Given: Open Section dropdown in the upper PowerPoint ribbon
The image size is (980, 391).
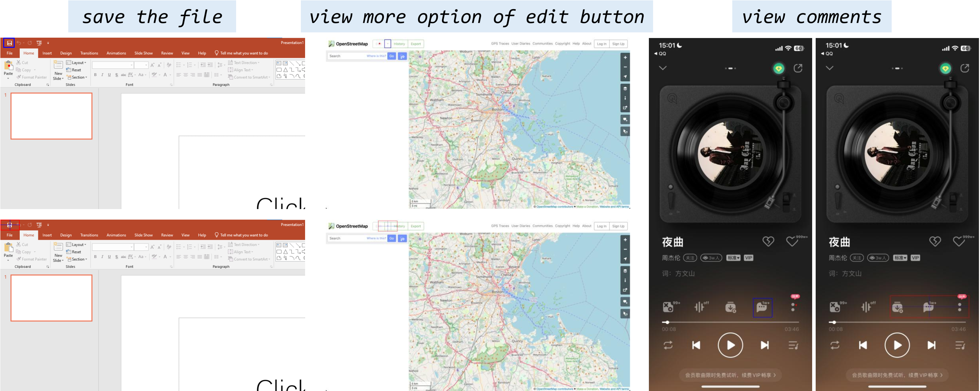Looking at the screenshot, I should click(x=77, y=77).
